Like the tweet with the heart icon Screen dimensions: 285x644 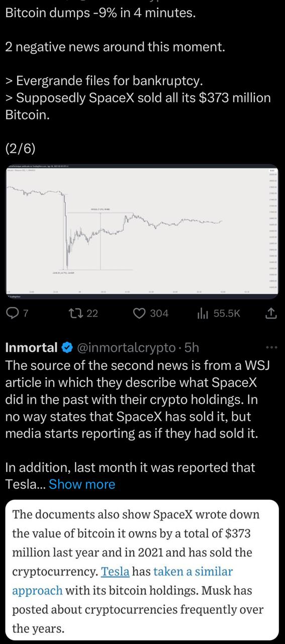[x=139, y=313]
